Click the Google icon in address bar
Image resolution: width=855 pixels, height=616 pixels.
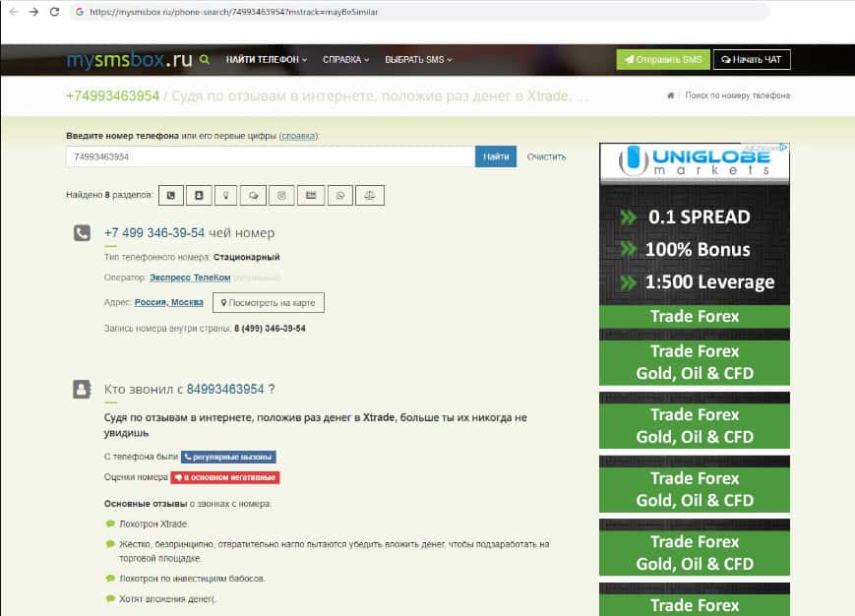[x=80, y=12]
